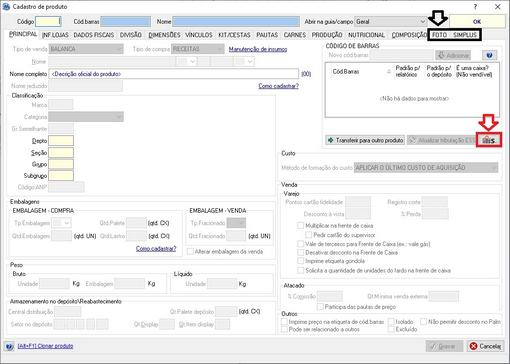The height and width of the screenshot is (364, 510).
Task: Toggle Pode ser relacionado a outros
Action: 284,329
